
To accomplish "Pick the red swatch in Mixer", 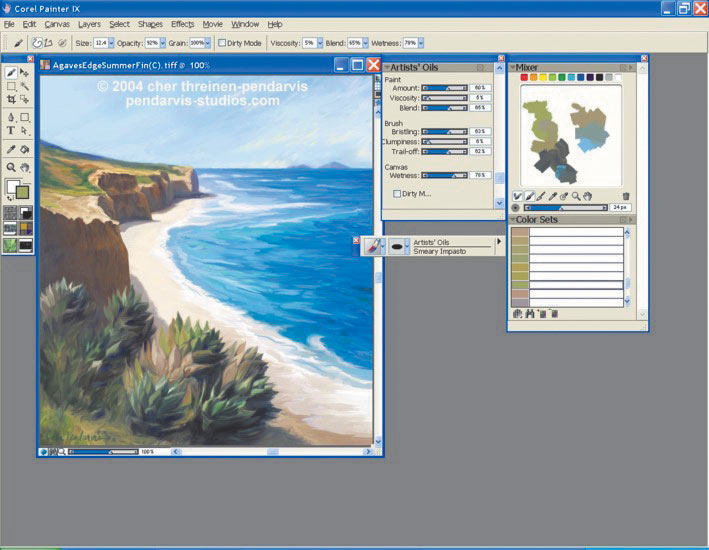I will [524, 77].
